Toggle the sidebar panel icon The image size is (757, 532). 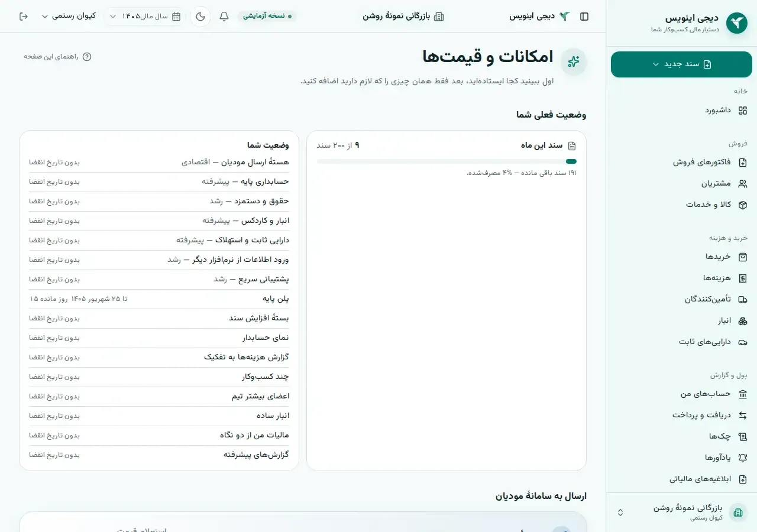(x=584, y=17)
